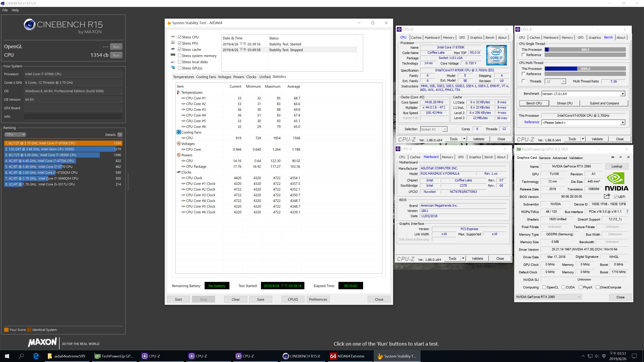The image size is (644, 362).
Task: Click GPU-Z refresh icon
Action: point(621,157)
